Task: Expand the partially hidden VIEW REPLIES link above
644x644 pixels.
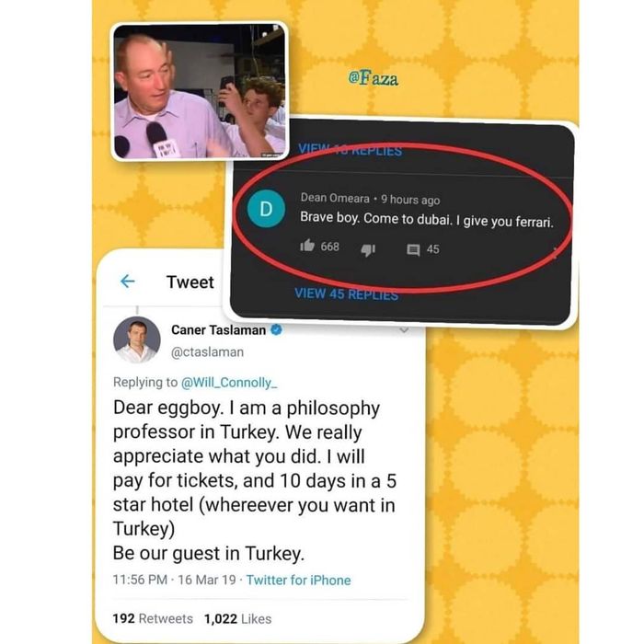Action: [x=350, y=149]
